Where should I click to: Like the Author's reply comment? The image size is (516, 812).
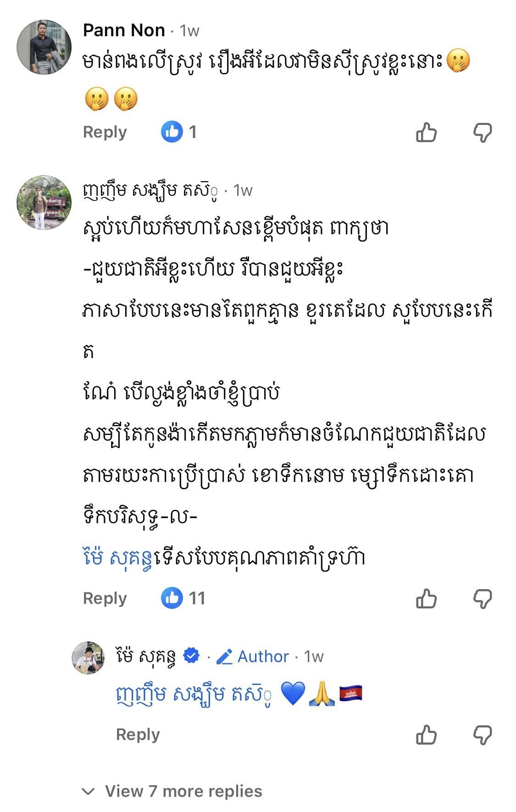tap(426, 735)
